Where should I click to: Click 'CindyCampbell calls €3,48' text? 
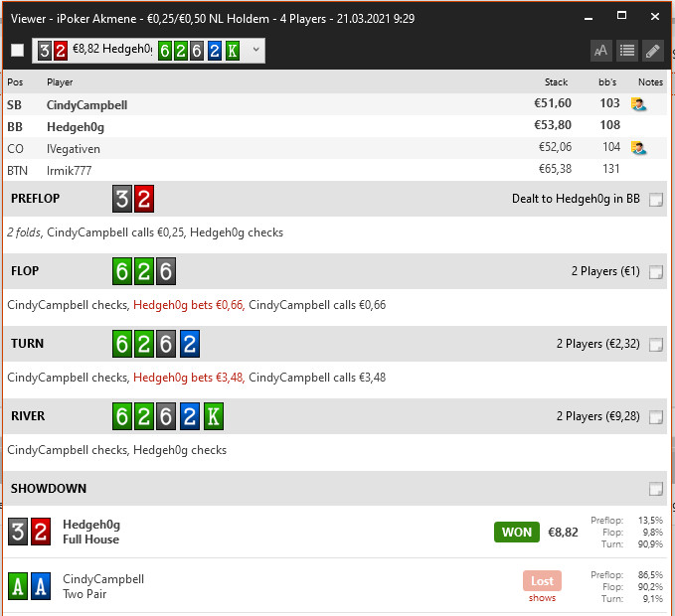pos(317,378)
